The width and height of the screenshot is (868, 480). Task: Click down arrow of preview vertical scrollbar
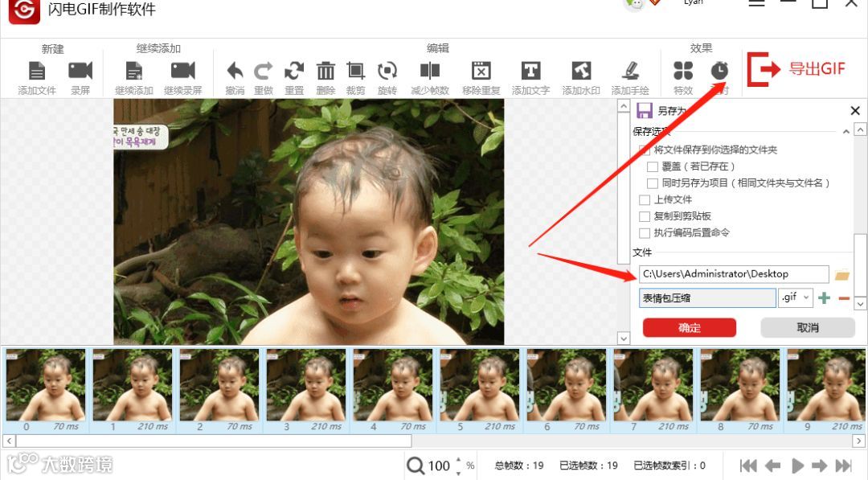point(624,338)
